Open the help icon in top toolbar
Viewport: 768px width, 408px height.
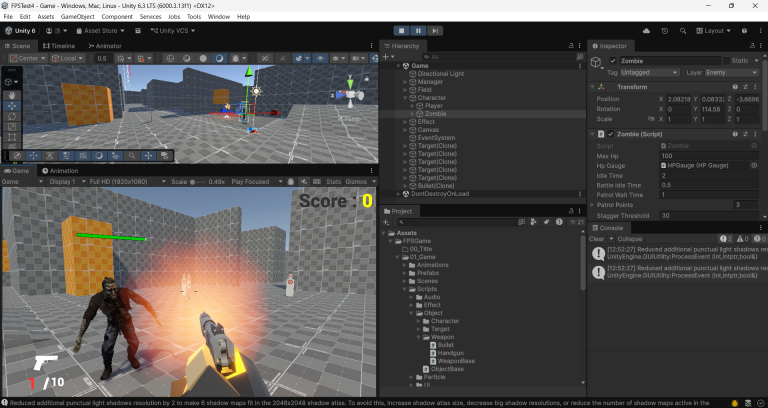pyautogui.click(x=744, y=30)
